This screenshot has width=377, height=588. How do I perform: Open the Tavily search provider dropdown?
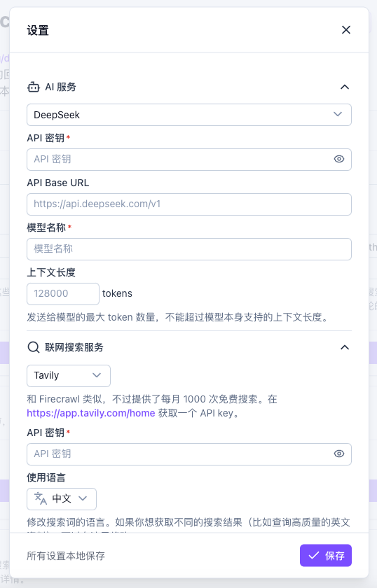click(x=69, y=375)
